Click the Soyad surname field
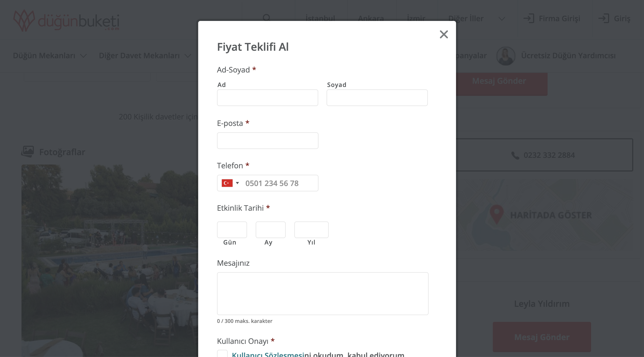This screenshot has width=644, height=357. coord(377,98)
